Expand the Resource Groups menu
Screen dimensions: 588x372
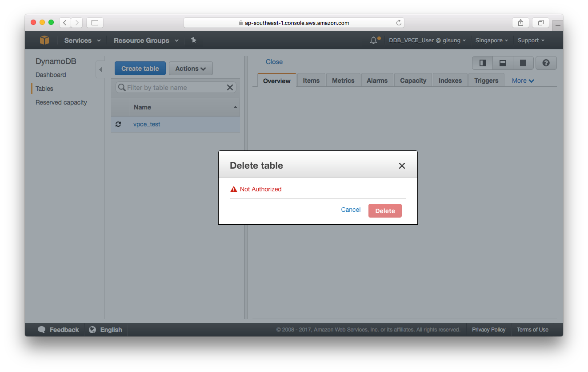146,40
